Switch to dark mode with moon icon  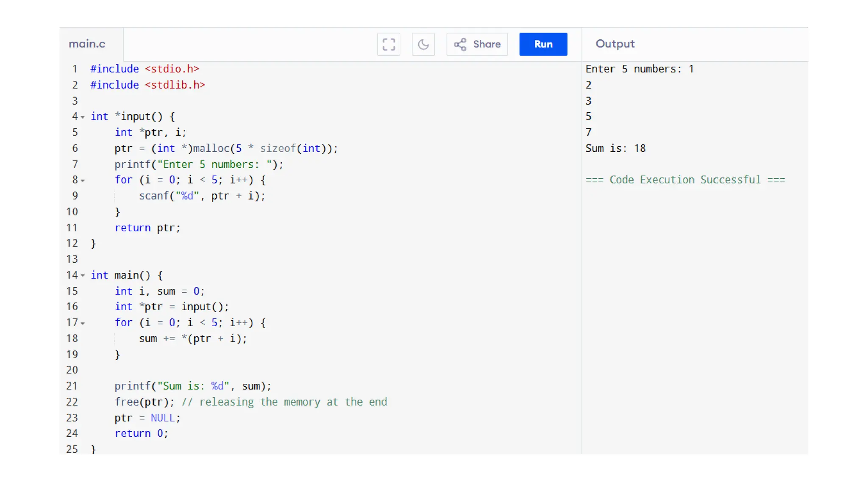pyautogui.click(x=423, y=44)
